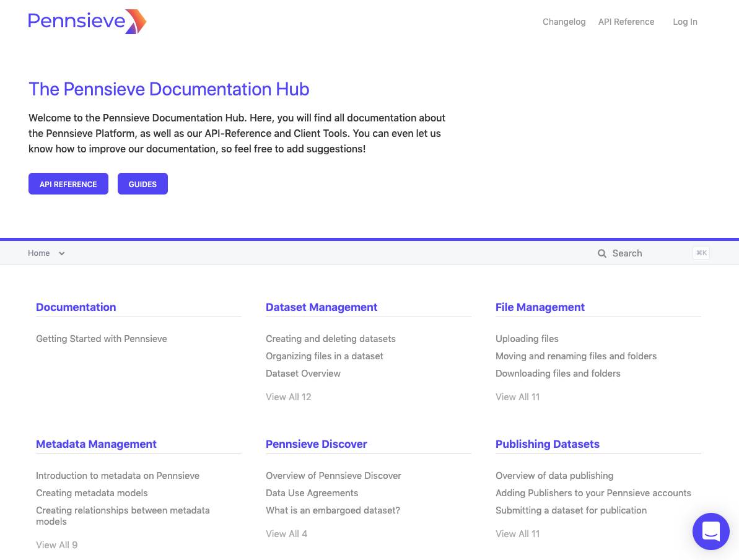Open Getting Started with Pennsieve
Image resolution: width=739 pixels, height=560 pixels.
tap(102, 339)
